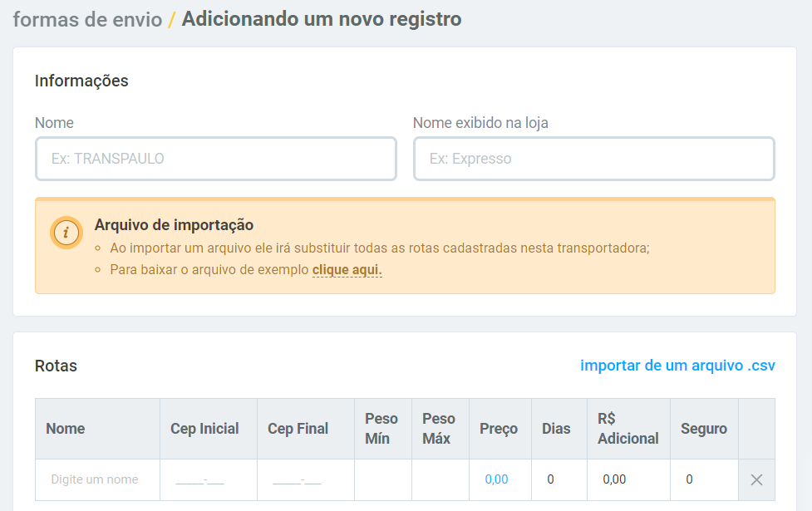Click the info icon in import notice
This screenshot has height=511, width=812.
coord(66,233)
